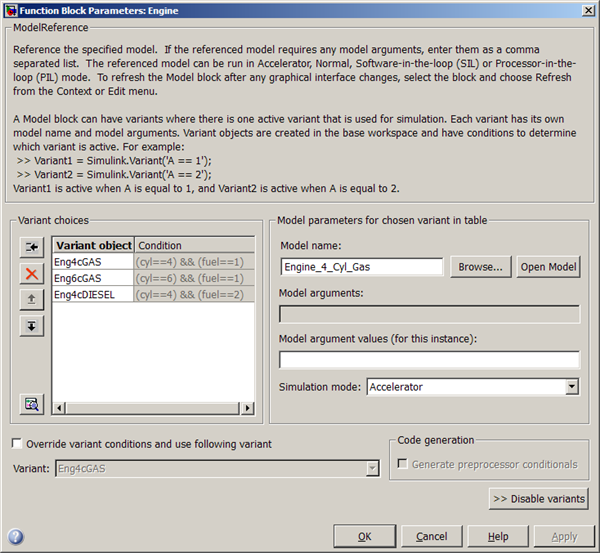Click the Function Block Parameters title bar icon
Image resolution: width=600 pixels, height=553 pixels.
10,10
